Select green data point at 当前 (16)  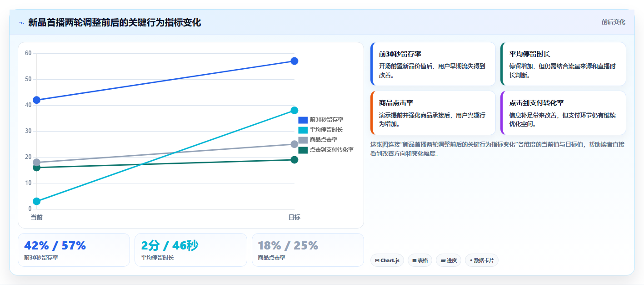(37, 168)
